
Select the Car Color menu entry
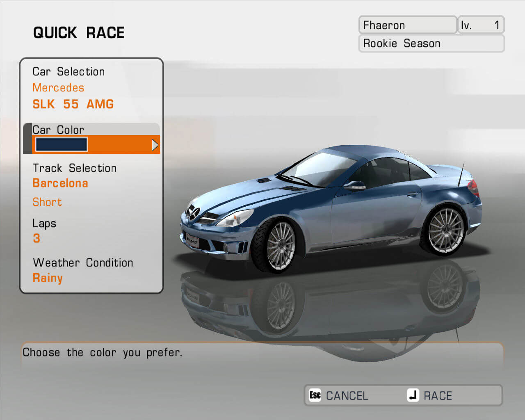[91, 138]
